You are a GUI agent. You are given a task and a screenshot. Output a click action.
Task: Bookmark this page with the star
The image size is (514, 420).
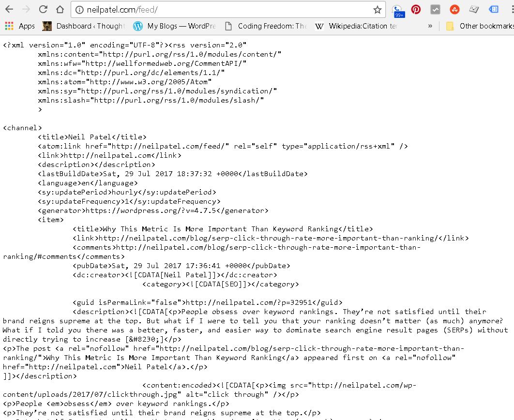[378, 10]
